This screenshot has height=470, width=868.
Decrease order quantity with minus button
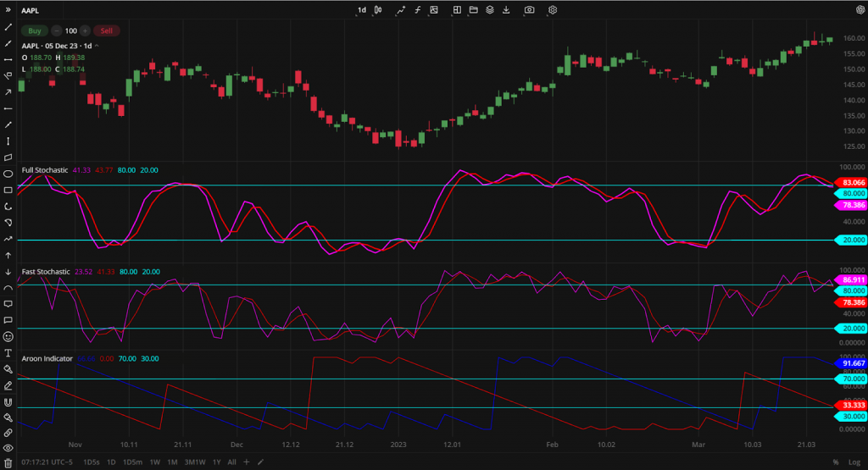coord(57,31)
